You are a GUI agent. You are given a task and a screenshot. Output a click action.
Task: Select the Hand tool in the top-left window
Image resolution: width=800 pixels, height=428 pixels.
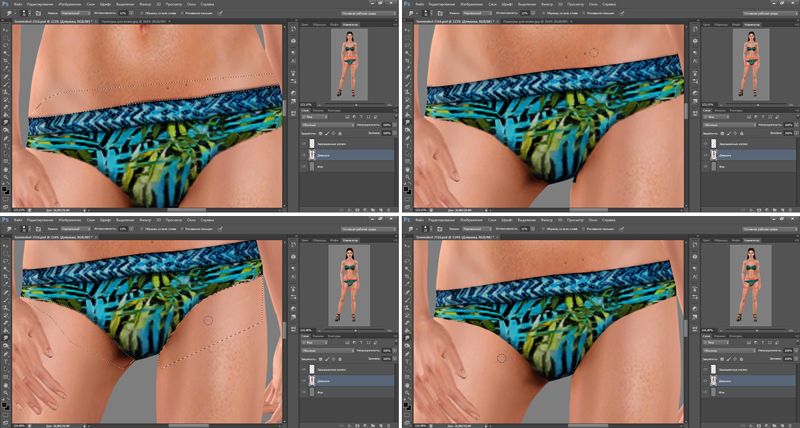tap(6, 170)
